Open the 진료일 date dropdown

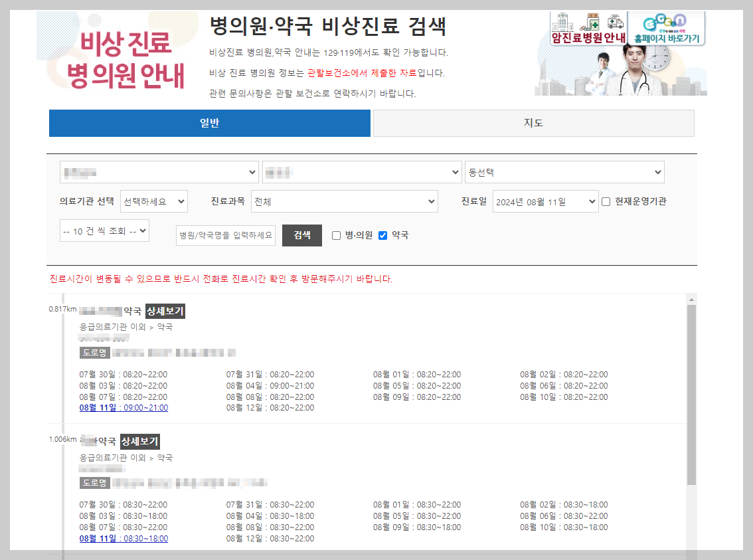[x=545, y=202]
